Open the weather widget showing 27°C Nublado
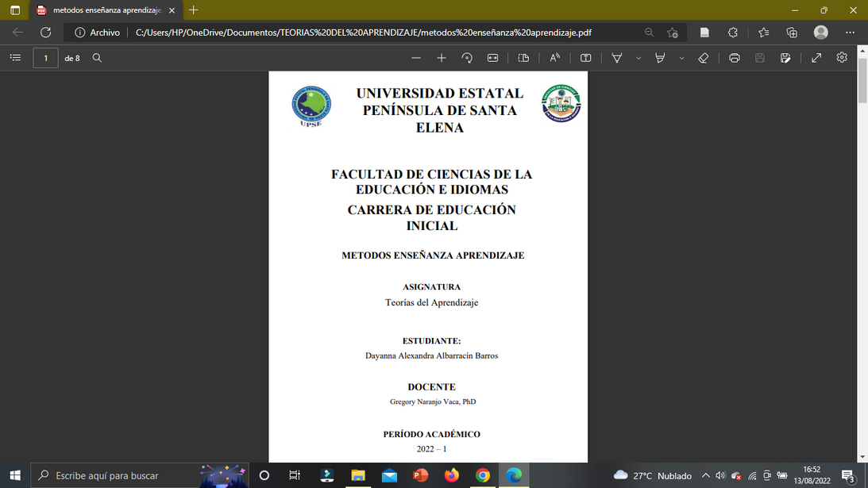The height and width of the screenshot is (488, 868). (x=653, y=475)
